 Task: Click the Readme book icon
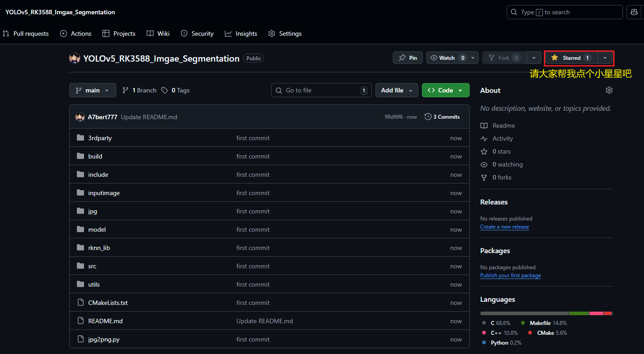point(484,126)
